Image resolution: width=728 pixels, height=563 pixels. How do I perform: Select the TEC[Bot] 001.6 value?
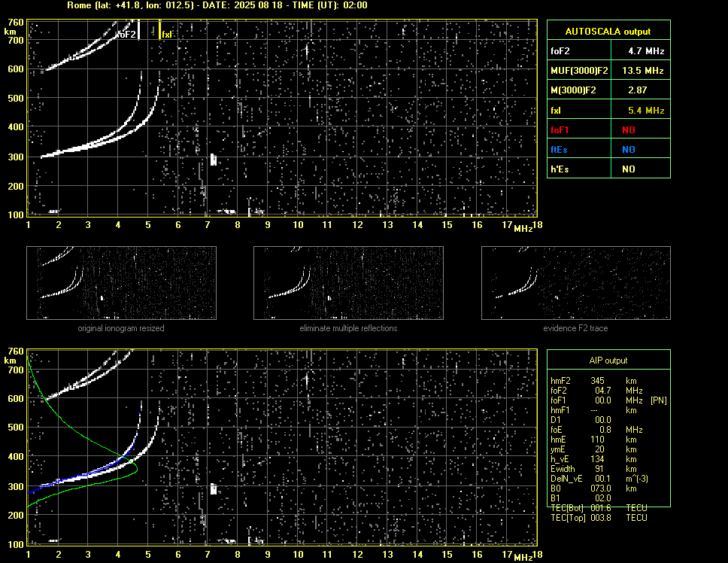(600, 508)
